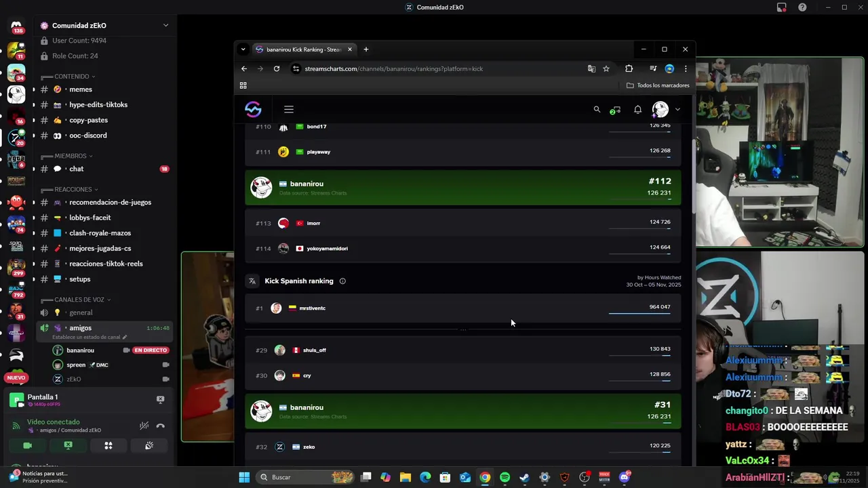The width and height of the screenshot is (868, 488).
Task: Open the NUEVO server notifications pill
Action: (x=16, y=378)
